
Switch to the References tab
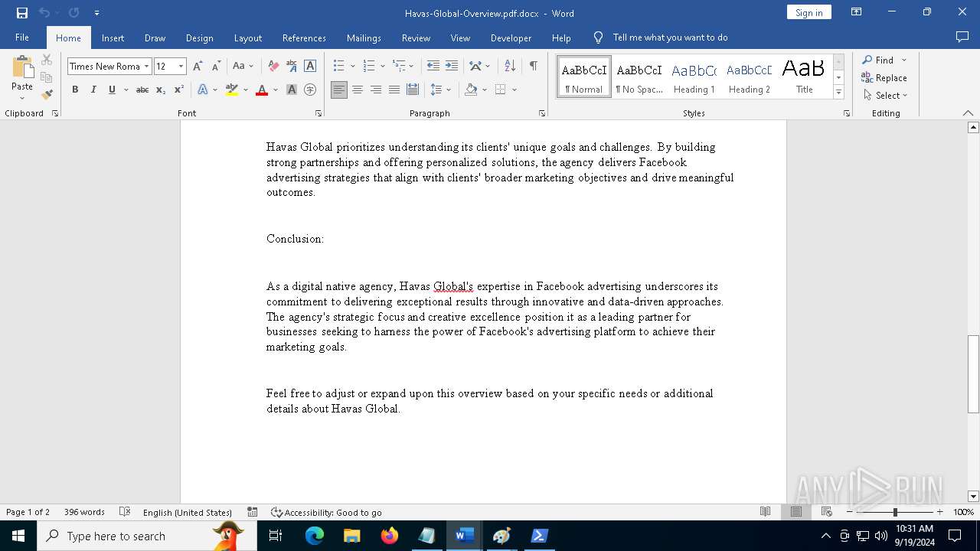coord(304,37)
